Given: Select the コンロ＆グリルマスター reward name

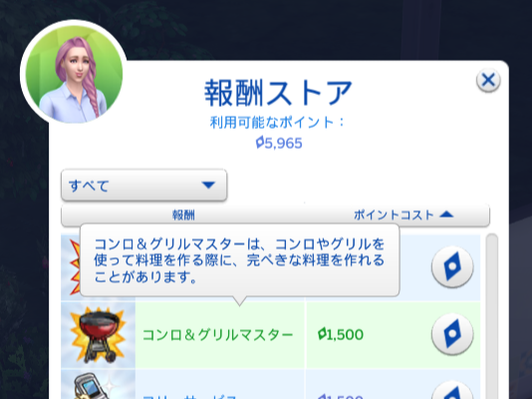Looking at the screenshot, I should click(x=217, y=335).
